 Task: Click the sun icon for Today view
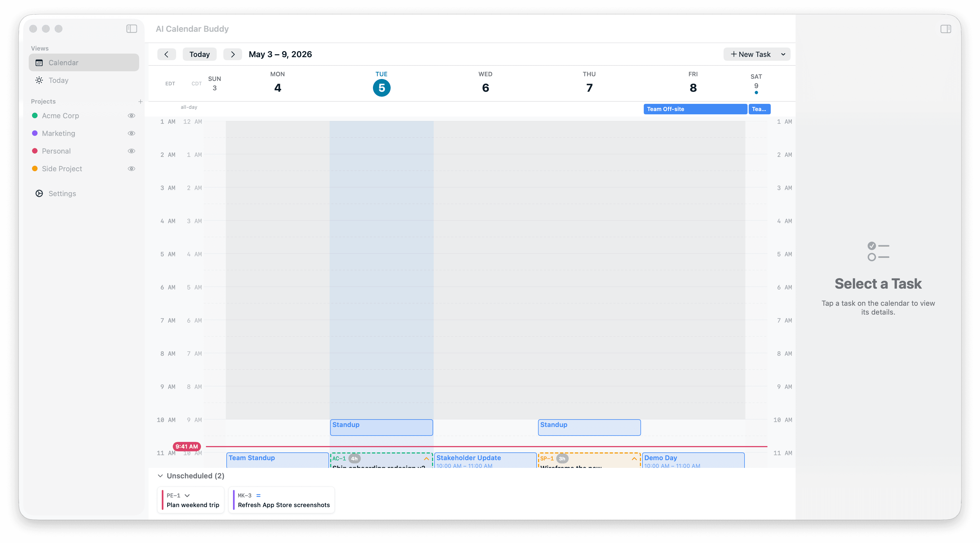pos(39,80)
